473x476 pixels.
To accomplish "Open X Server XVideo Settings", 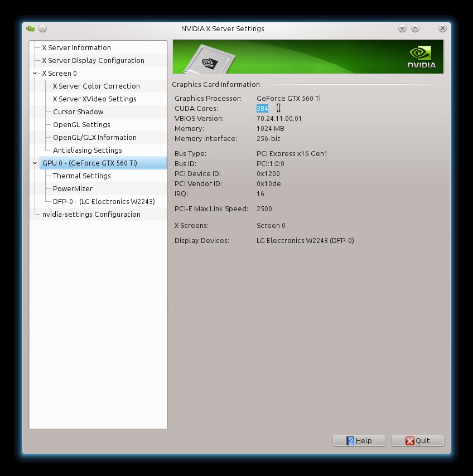I will click(x=94, y=99).
